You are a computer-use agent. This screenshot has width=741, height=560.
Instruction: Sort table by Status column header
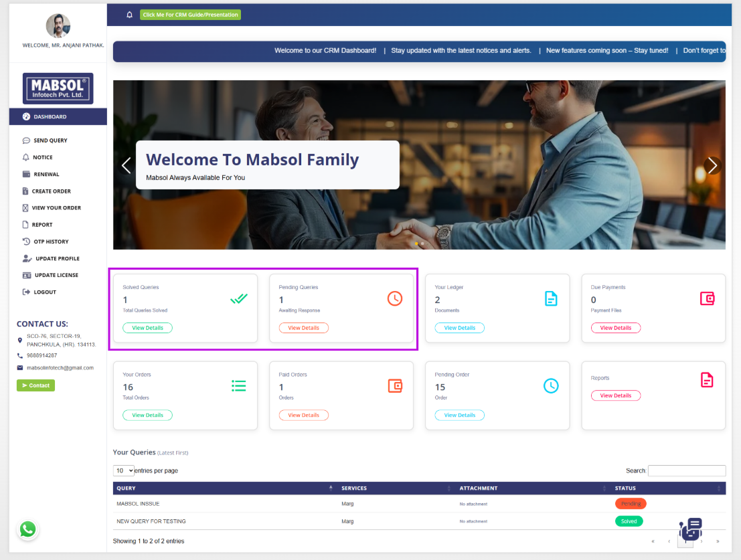tap(667, 488)
